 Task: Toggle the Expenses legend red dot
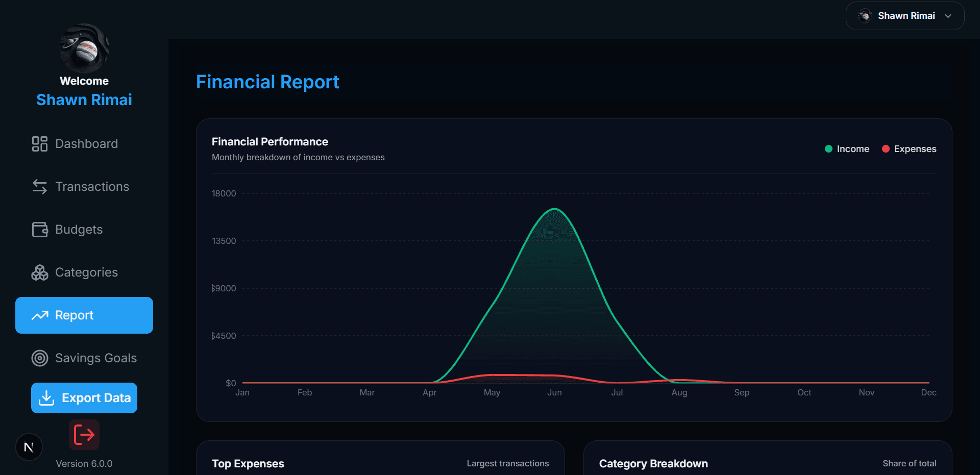[886, 149]
